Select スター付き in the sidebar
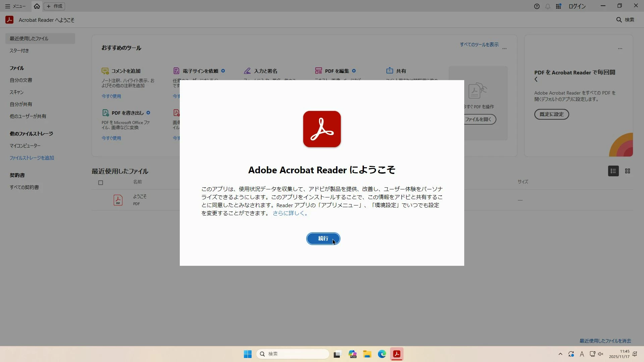Screen dimensions: 644x362 click(19, 51)
